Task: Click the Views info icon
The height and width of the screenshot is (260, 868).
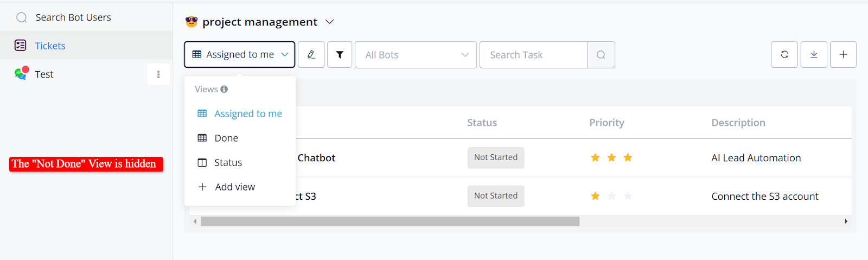Action: tap(224, 89)
